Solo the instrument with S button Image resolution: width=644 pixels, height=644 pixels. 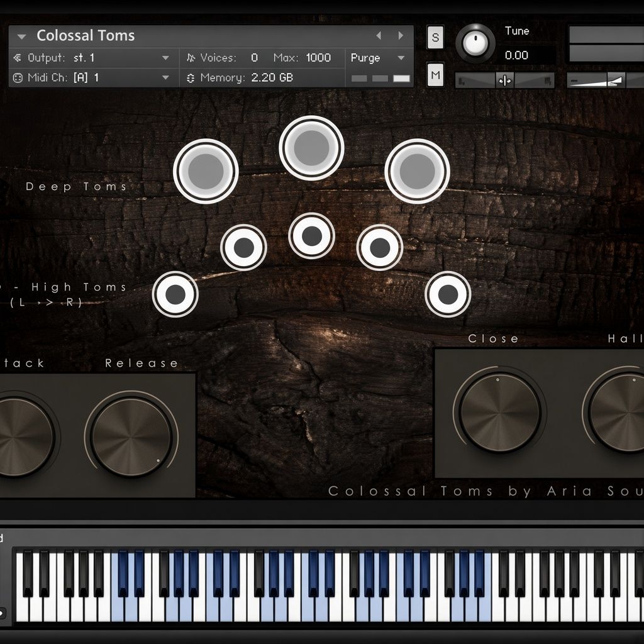coord(435,37)
